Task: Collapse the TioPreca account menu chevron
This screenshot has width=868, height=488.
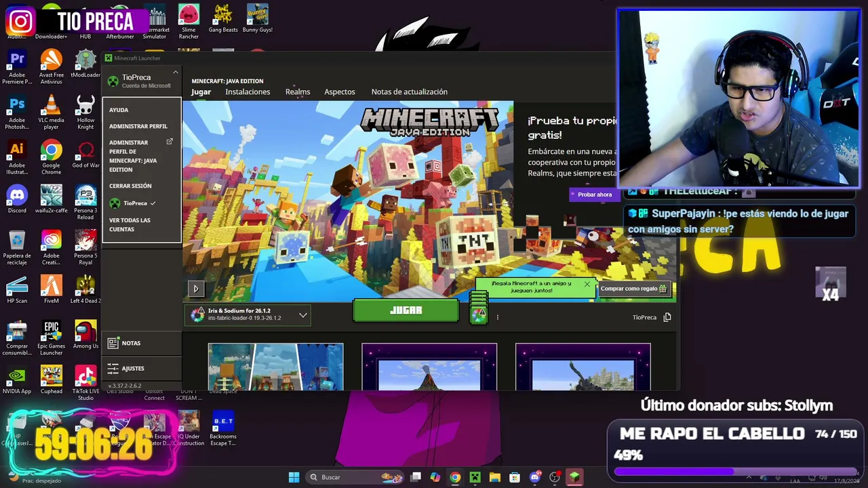Action: pyautogui.click(x=175, y=73)
